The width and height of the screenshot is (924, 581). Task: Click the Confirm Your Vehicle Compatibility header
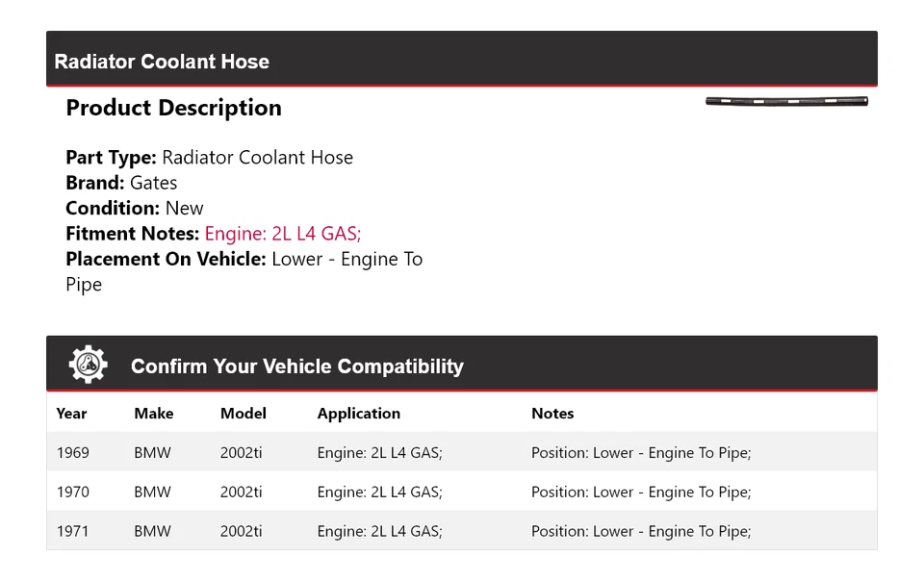click(x=296, y=366)
